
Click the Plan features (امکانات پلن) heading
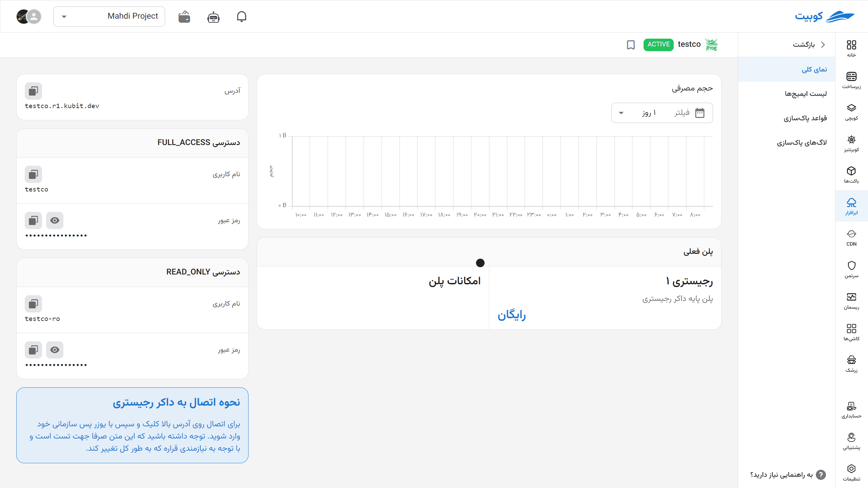click(455, 281)
